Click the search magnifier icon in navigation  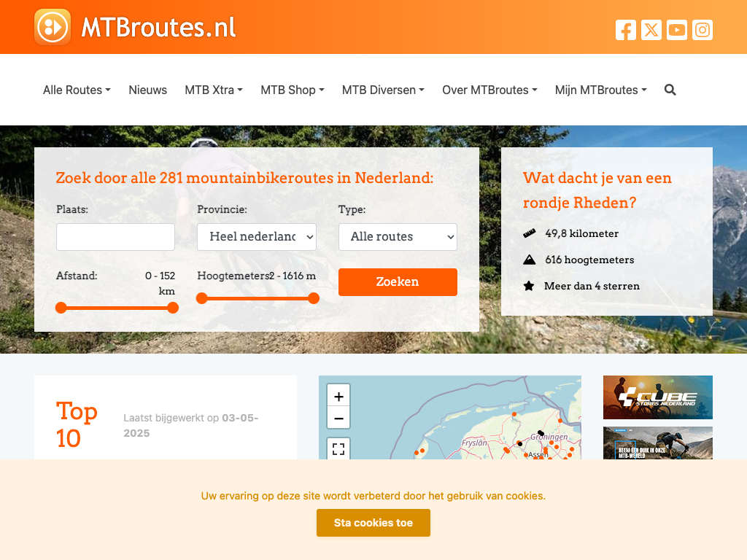670,90
